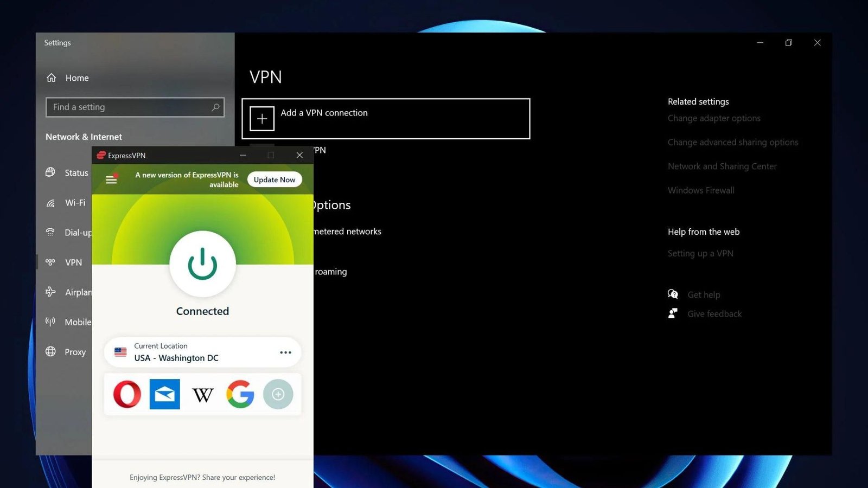Click the ExpressVPN logo in title bar
This screenshot has width=868, height=488.
click(x=101, y=155)
